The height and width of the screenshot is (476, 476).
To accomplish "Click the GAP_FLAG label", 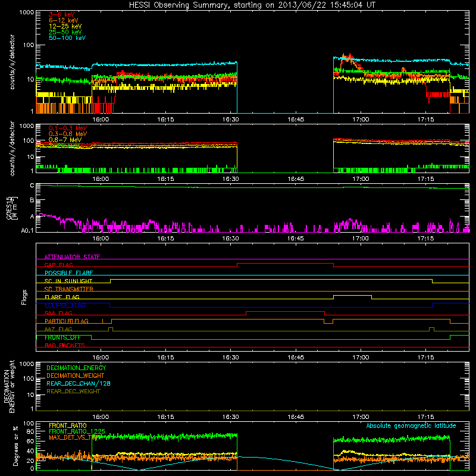I will [x=58, y=265].
